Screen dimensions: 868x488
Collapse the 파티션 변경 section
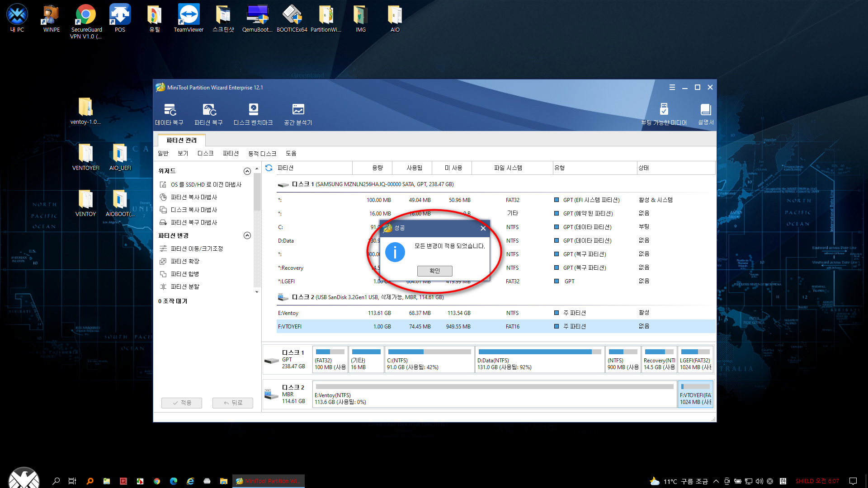pyautogui.click(x=247, y=235)
